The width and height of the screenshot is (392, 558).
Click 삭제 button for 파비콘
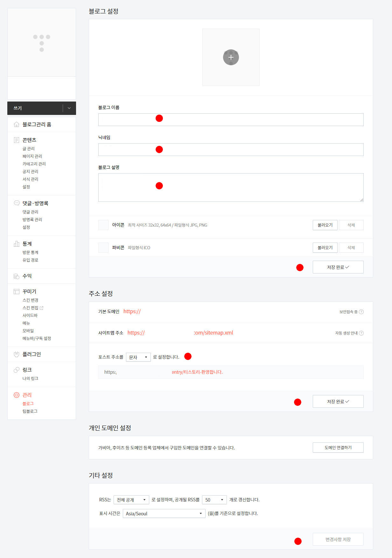click(351, 248)
